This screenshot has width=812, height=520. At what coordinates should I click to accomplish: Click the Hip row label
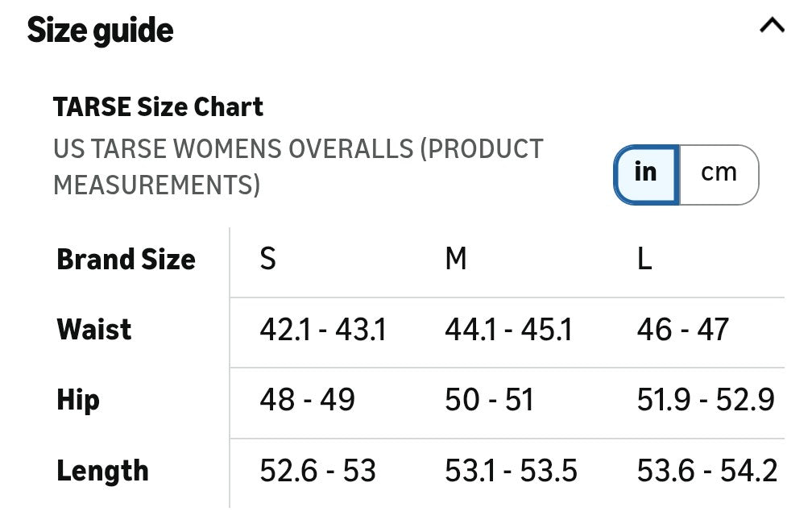(77, 400)
